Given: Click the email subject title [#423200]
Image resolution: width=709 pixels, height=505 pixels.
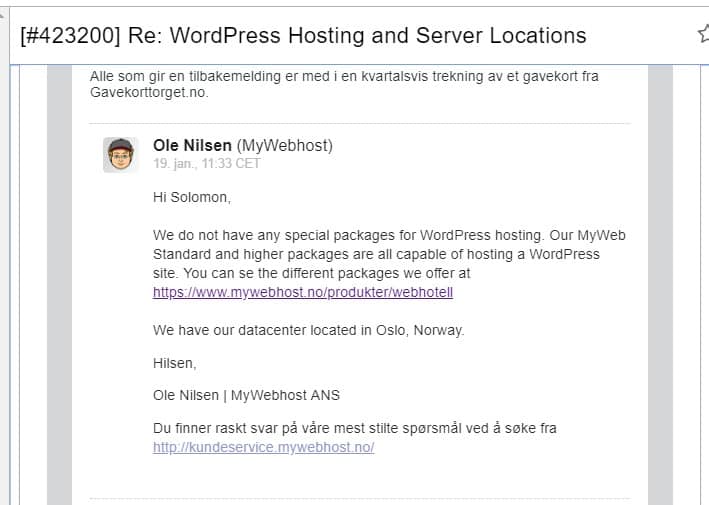Looking at the screenshot, I should (x=303, y=35).
